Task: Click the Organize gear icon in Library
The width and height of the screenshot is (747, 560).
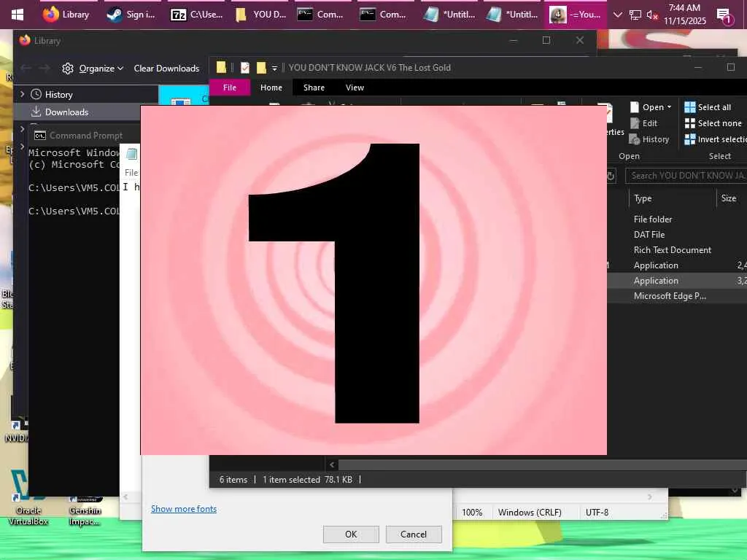Action: [68, 69]
